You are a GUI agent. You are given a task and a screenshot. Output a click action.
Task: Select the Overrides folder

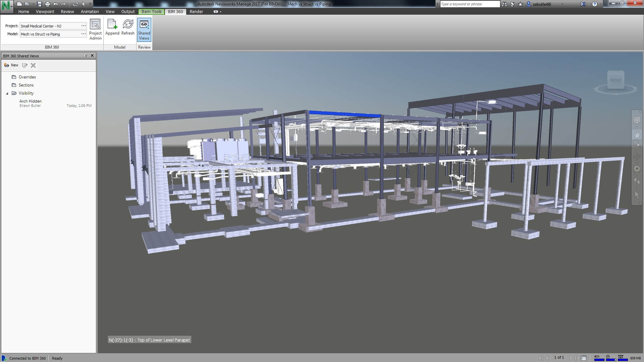[23, 77]
